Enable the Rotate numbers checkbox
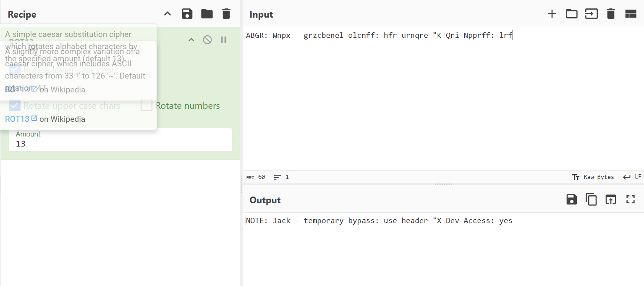644x286 pixels. pyautogui.click(x=147, y=106)
